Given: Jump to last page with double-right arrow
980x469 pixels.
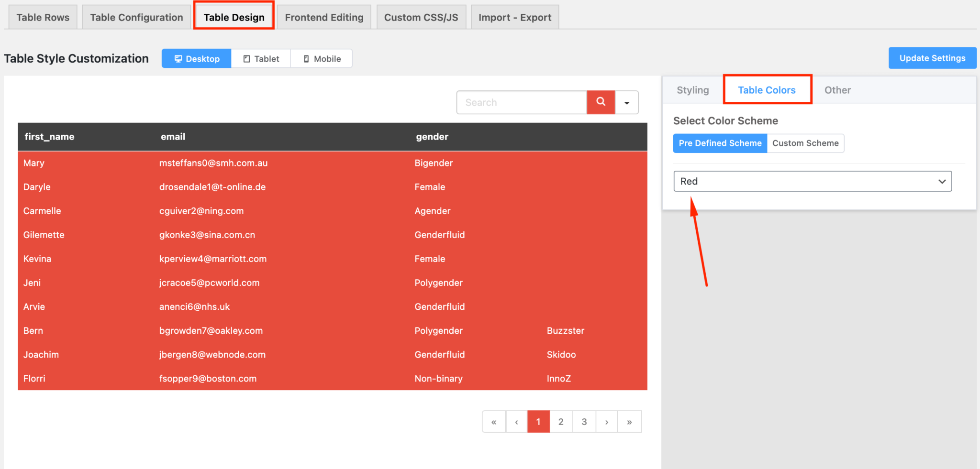Looking at the screenshot, I should 630,421.
